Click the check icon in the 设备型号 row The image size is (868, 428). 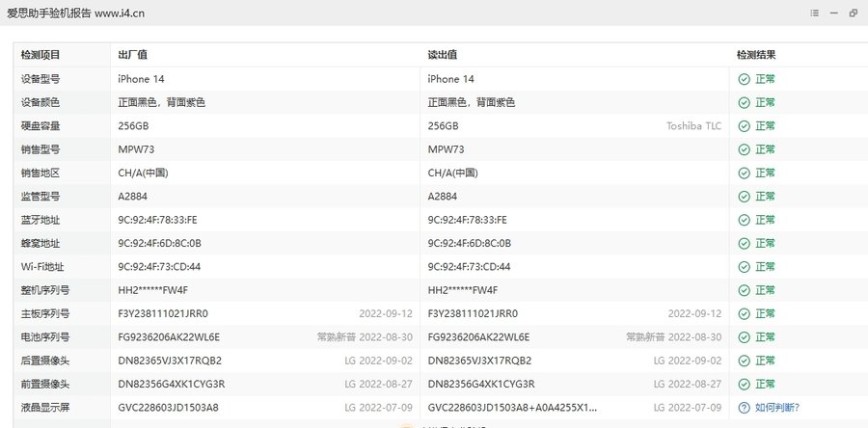click(x=744, y=79)
